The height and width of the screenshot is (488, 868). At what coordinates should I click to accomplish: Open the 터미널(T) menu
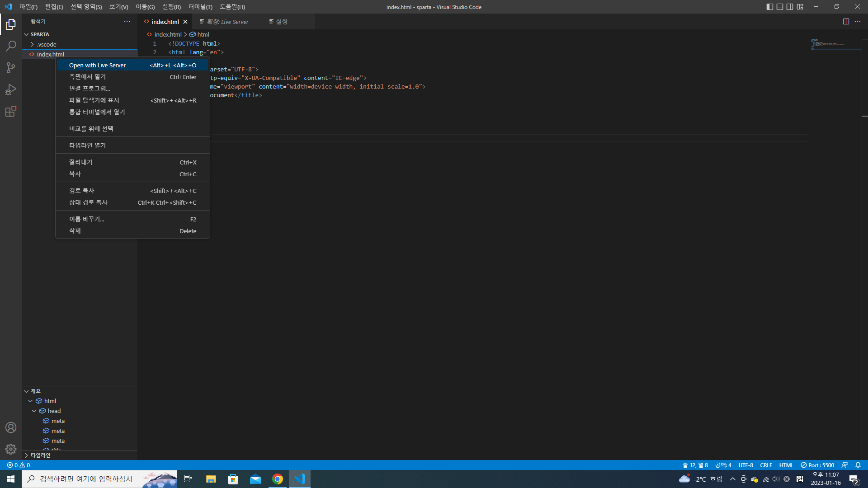coord(200,7)
